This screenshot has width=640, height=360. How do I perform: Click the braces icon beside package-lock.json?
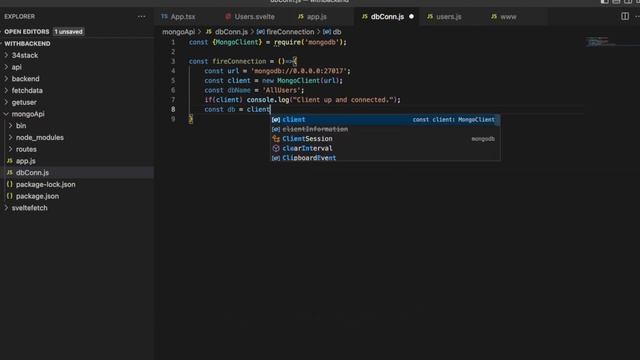click(x=10, y=184)
